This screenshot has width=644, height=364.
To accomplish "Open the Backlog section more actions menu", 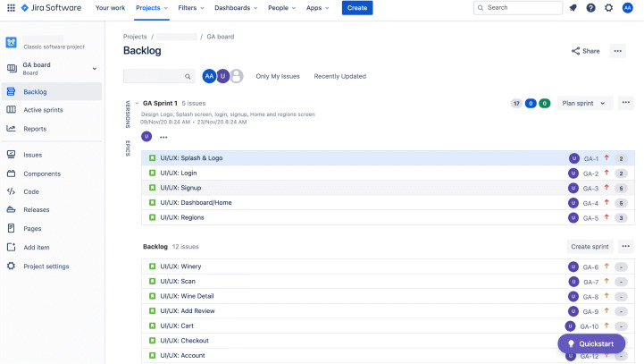I will [625, 246].
